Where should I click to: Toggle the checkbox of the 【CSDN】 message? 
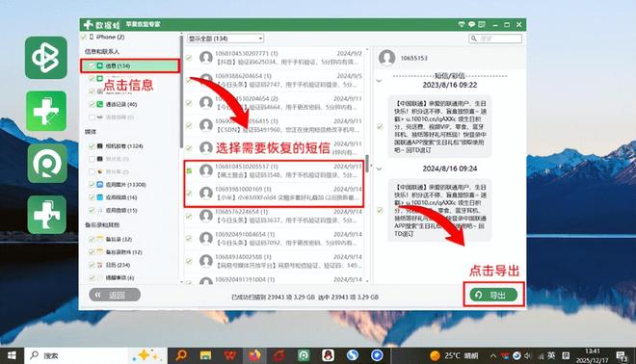click(x=189, y=125)
